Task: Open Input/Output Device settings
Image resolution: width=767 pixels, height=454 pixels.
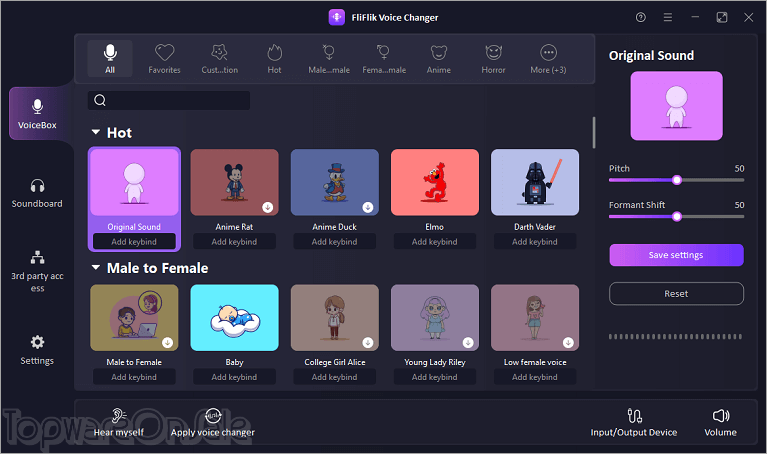Action: pos(634,423)
